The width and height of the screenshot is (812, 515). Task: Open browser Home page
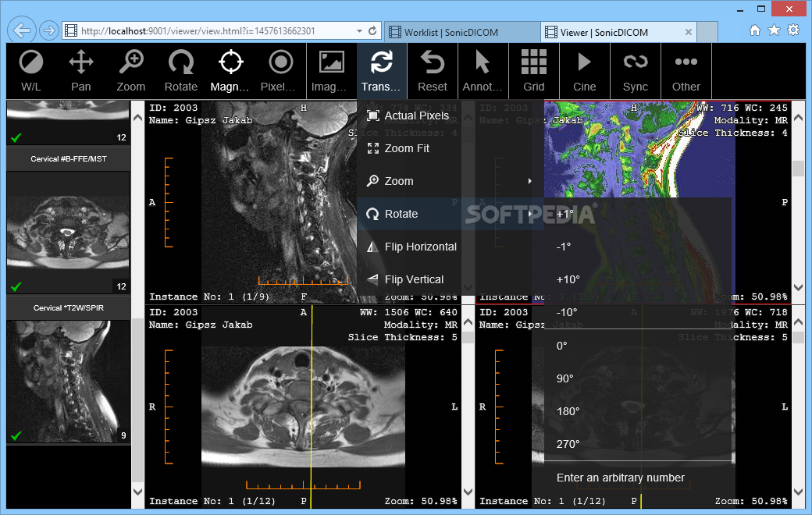(x=755, y=30)
